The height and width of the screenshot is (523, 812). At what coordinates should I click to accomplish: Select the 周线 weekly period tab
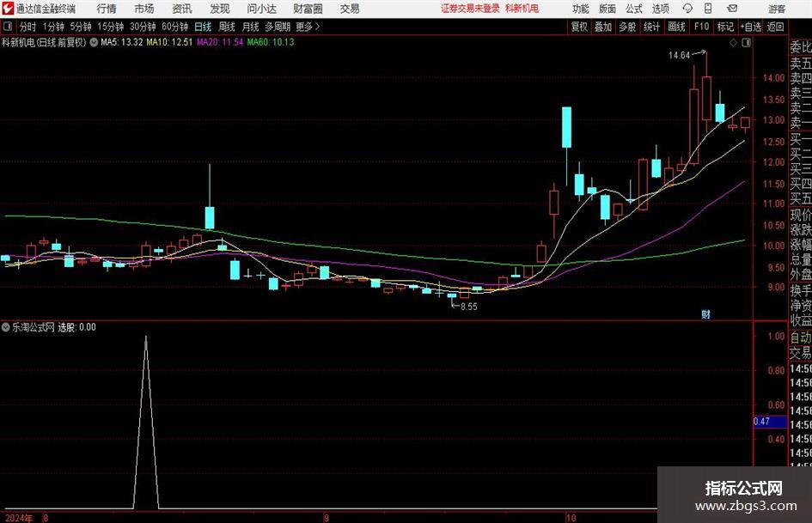(x=226, y=27)
